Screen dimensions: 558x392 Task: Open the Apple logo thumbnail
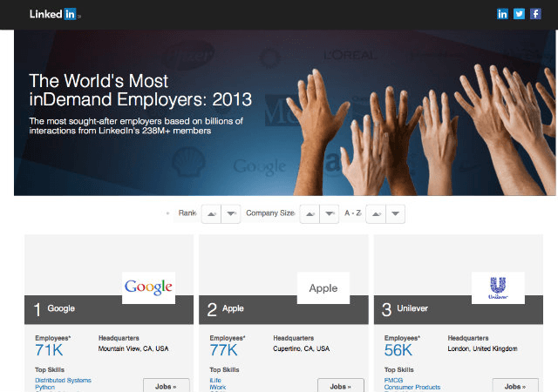(x=323, y=287)
